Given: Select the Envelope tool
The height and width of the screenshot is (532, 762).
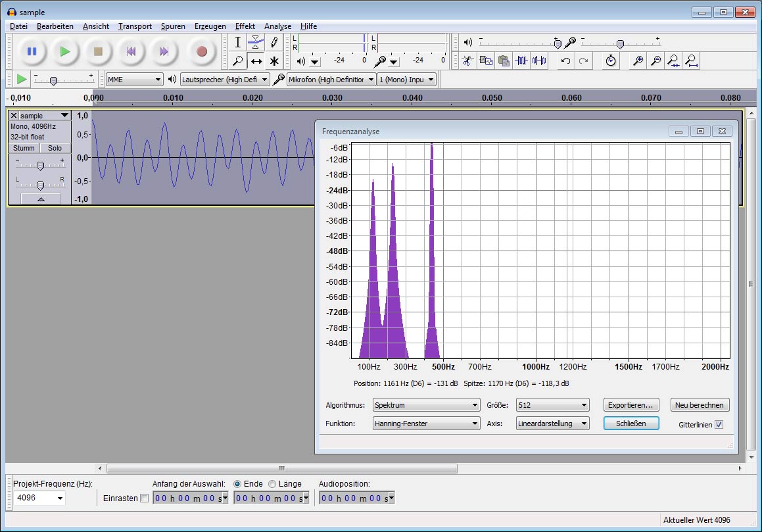Looking at the screenshot, I should click(256, 43).
